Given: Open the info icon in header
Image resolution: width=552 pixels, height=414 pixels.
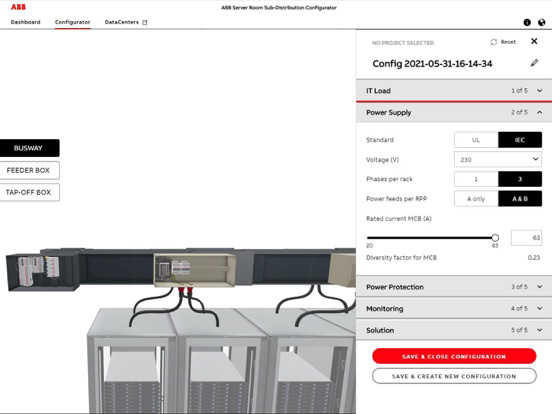Looking at the screenshot, I should 527,23.
